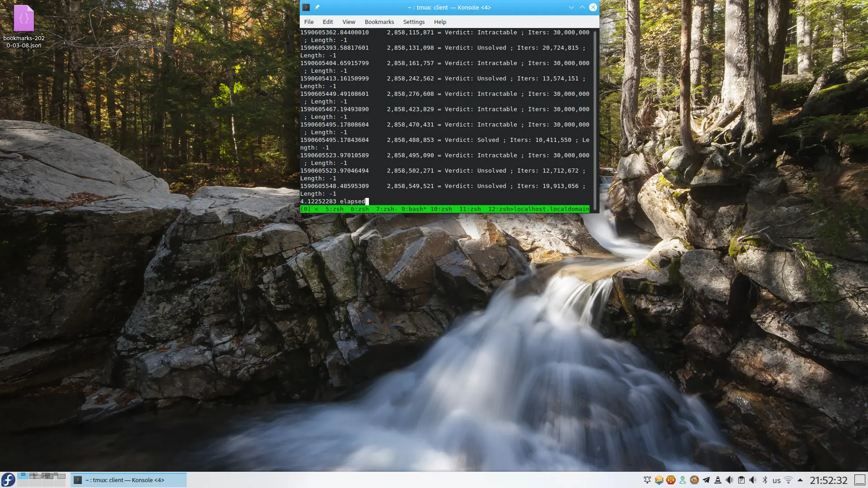
Task: Click the 'Verdict: Solved' text in terminal
Action: (472, 140)
